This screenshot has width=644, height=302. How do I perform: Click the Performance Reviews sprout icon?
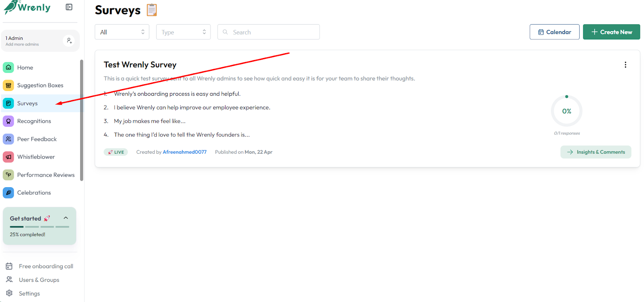(8, 175)
